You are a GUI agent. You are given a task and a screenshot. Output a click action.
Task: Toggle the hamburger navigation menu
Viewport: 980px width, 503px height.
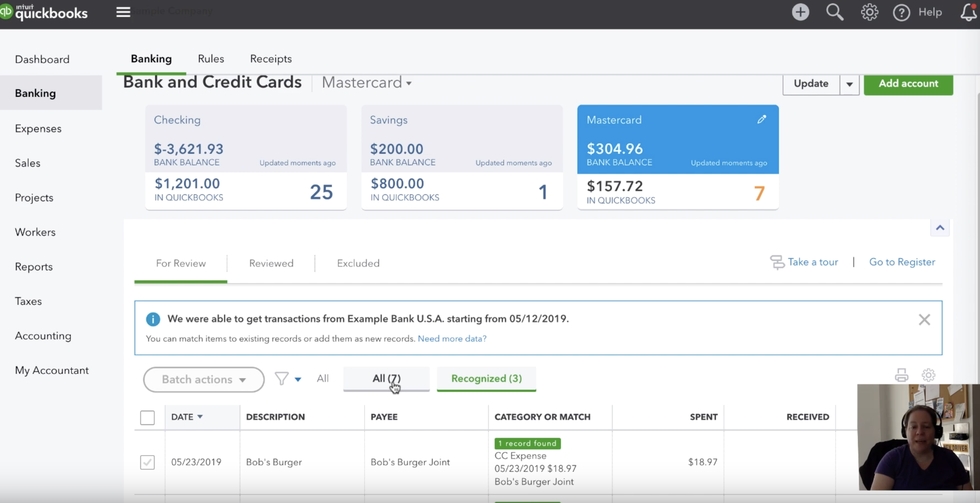pos(123,12)
